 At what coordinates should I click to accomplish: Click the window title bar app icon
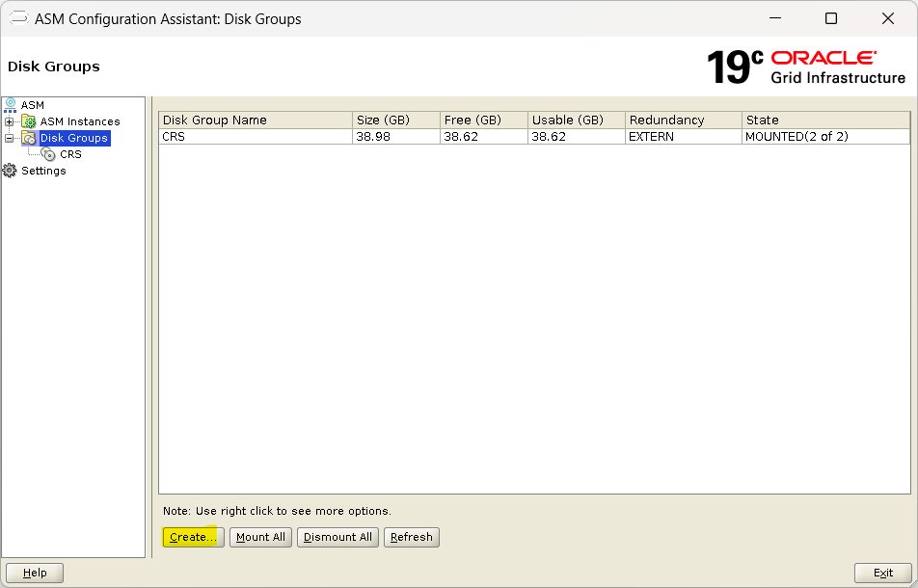coord(18,18)
